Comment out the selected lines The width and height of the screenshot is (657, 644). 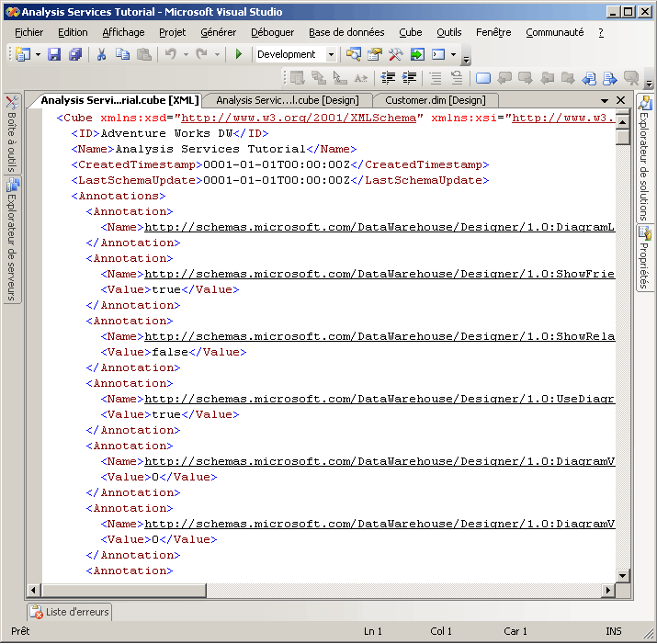[436, 78]
